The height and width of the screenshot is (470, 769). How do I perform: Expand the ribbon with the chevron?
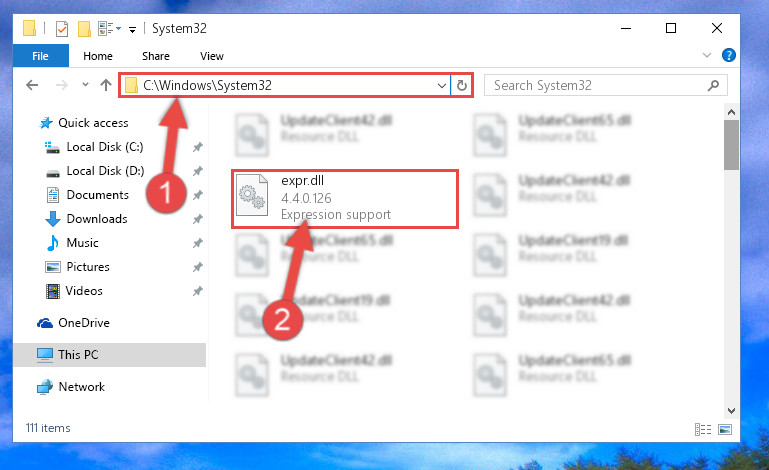tap(707, 55)
